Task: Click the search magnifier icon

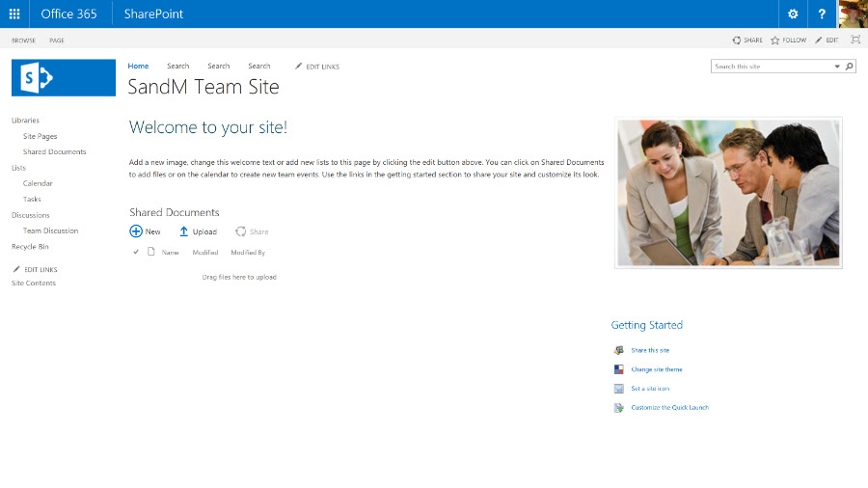Action: coord(849,67)
